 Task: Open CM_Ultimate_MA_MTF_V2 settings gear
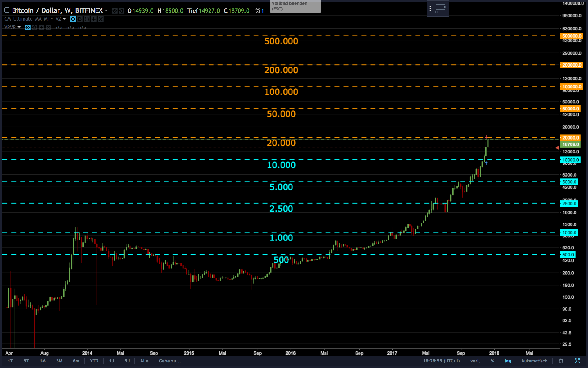point(80,19)
